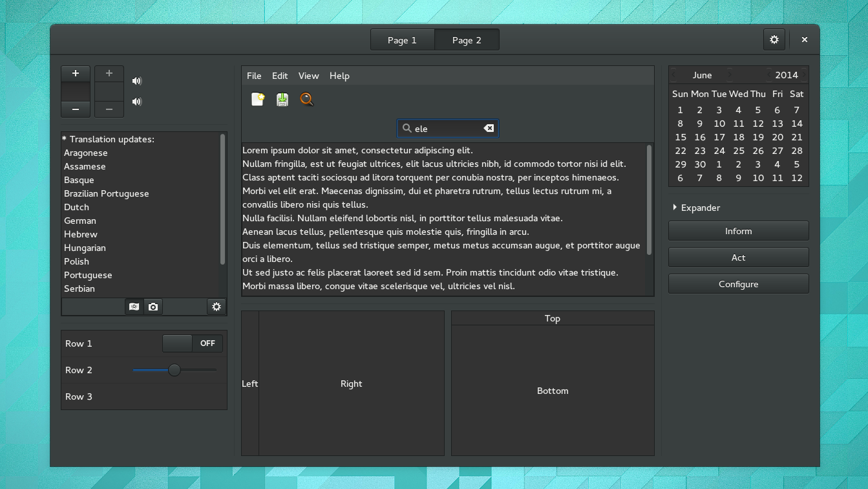
Task: Click the flag-shaped camera icon under the list
Action: coord(134,307)
